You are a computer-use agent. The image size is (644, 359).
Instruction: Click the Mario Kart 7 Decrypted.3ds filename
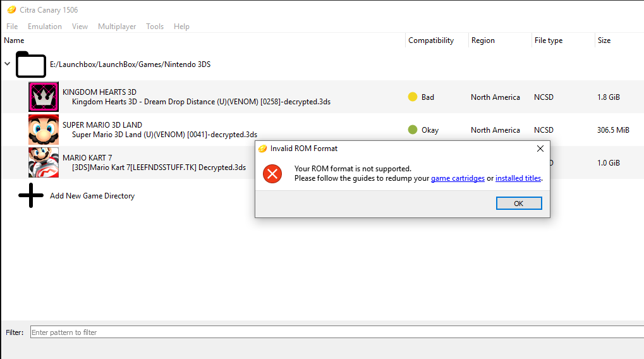coord(159,167)
